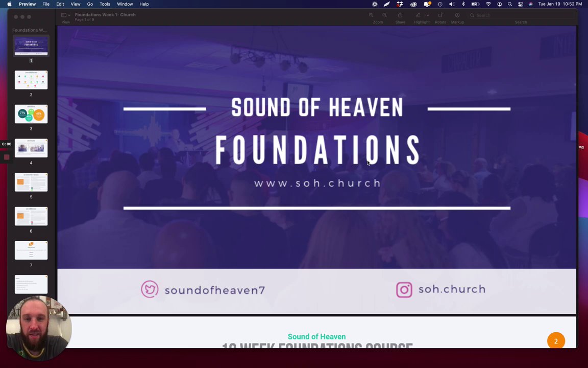This screenshot has height=368, width=588.
Task: Click the Zoom In magnifier icon
Action: 384,15
